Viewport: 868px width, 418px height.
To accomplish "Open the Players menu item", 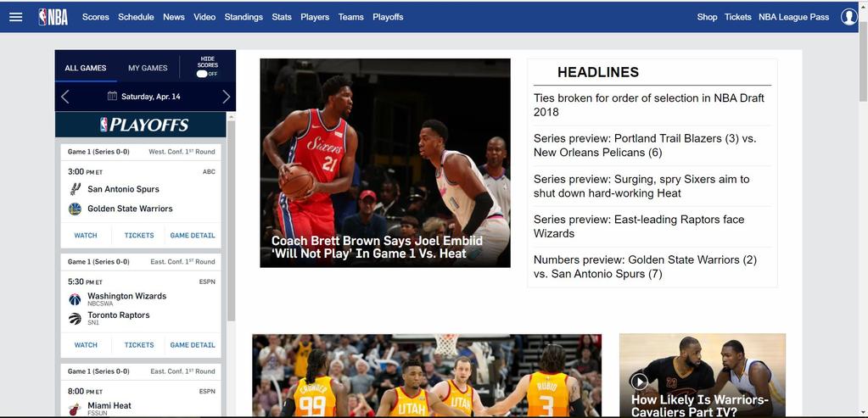I will pos(315,17).
